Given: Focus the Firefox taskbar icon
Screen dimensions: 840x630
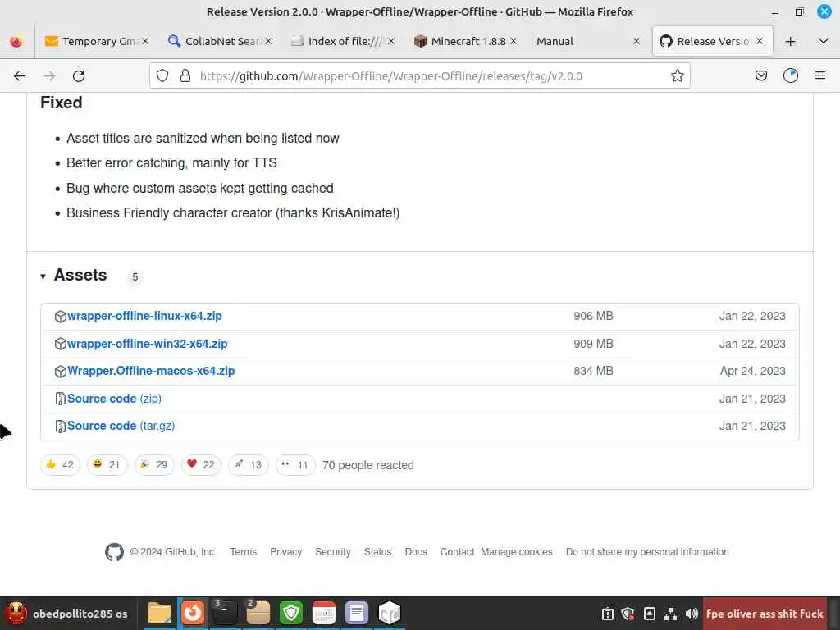Looking at the screenshot, I should [x=192, y=614].
